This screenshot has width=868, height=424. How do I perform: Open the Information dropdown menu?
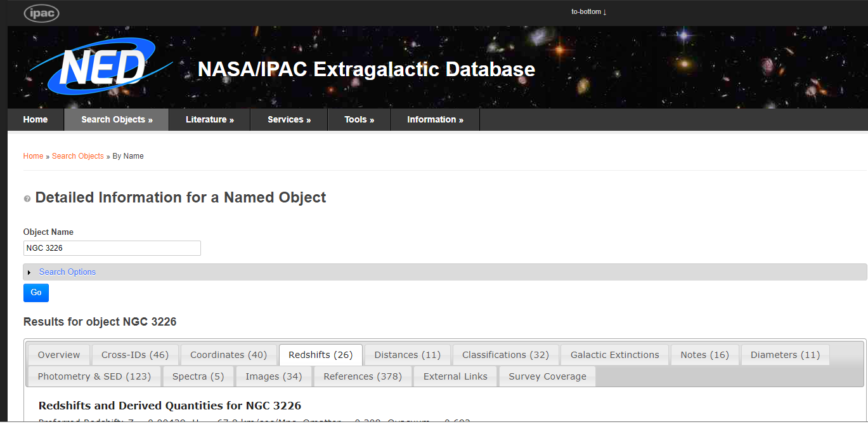(x=435, y=119)
